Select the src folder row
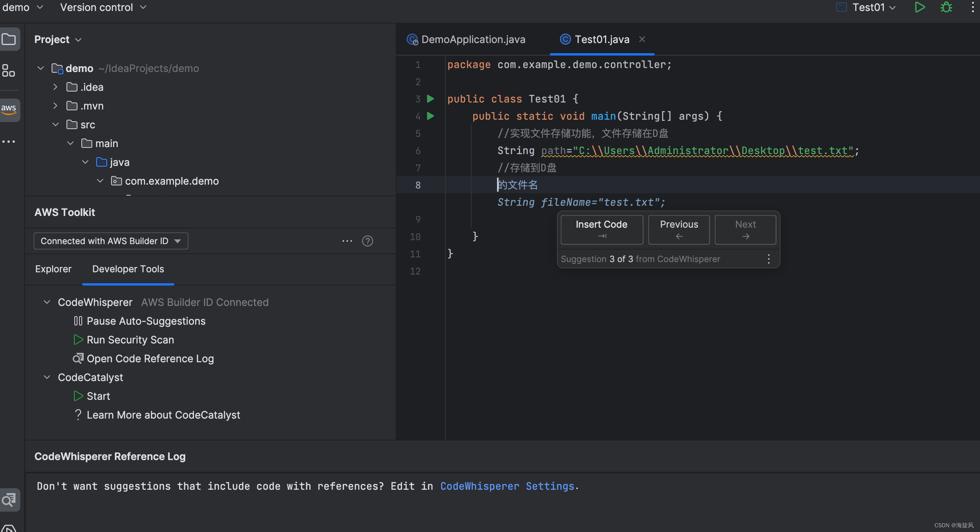 [210, 125]
